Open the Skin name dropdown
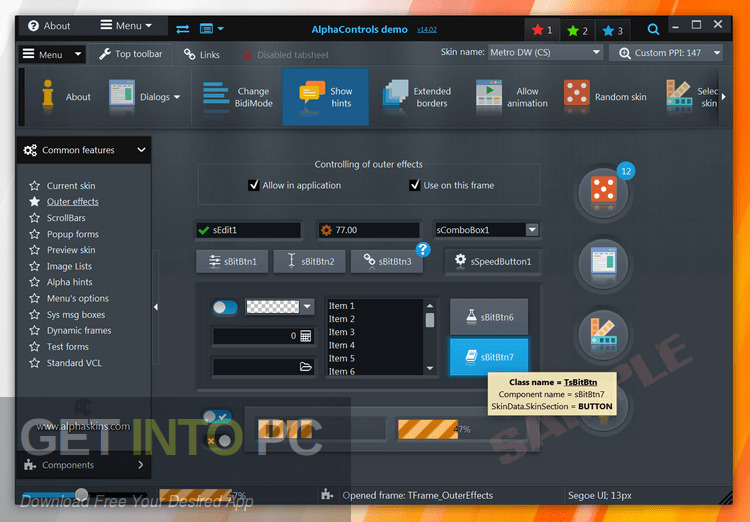Image resolution: width=750 pixels, height=522 pixels. [545, 53]
